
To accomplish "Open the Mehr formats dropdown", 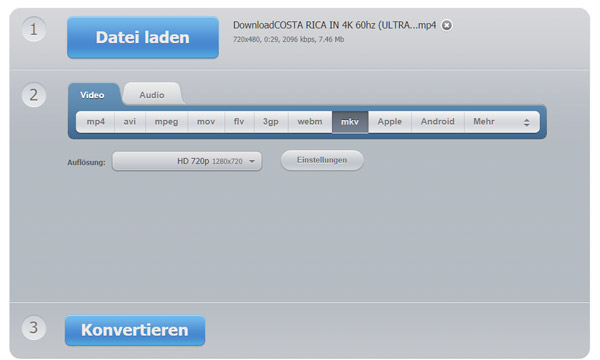I will (x=502, y=122).
